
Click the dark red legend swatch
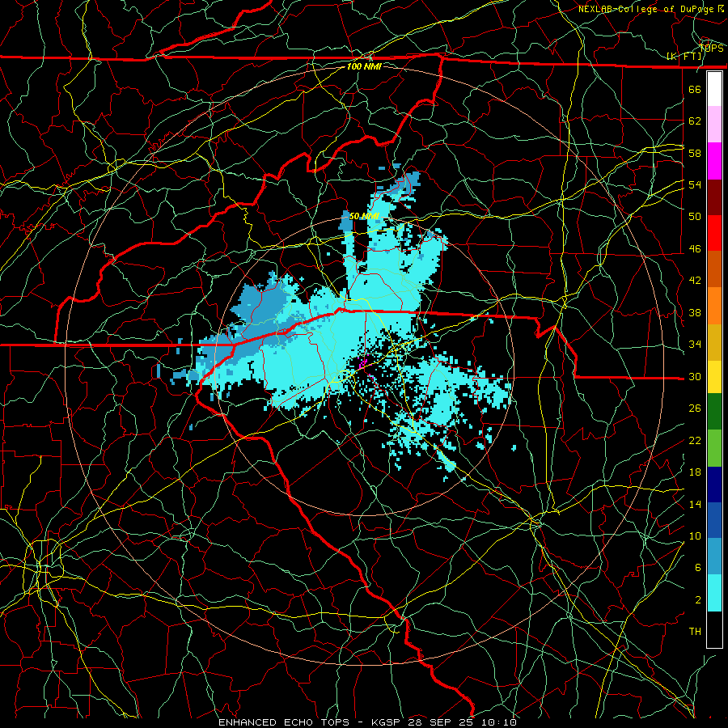(714, 197)
